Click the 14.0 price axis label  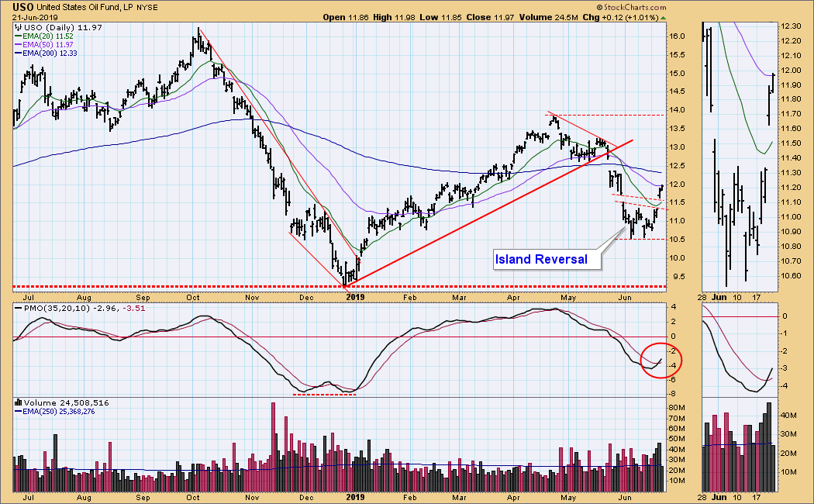click(x=677, y=110)
